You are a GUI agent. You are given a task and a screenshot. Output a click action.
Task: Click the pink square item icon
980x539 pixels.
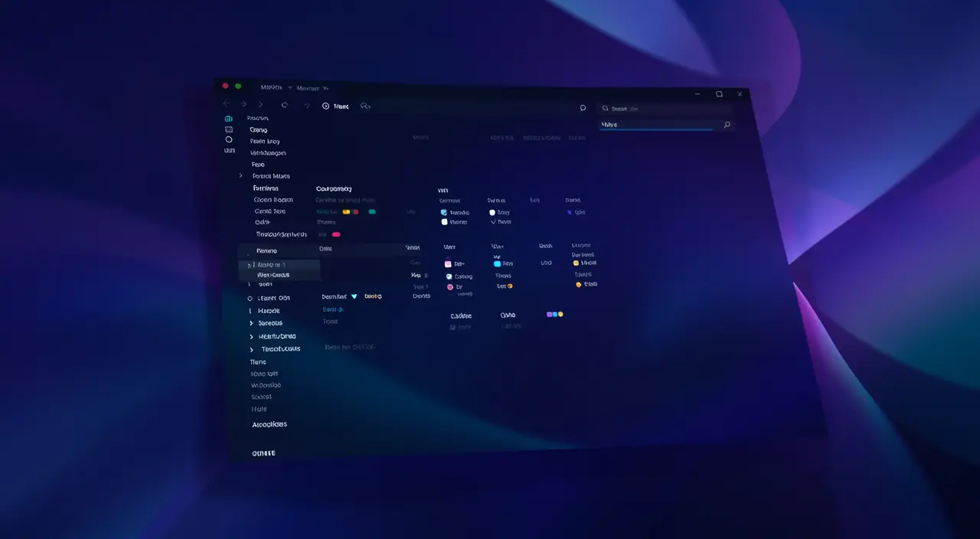point(448,263)
